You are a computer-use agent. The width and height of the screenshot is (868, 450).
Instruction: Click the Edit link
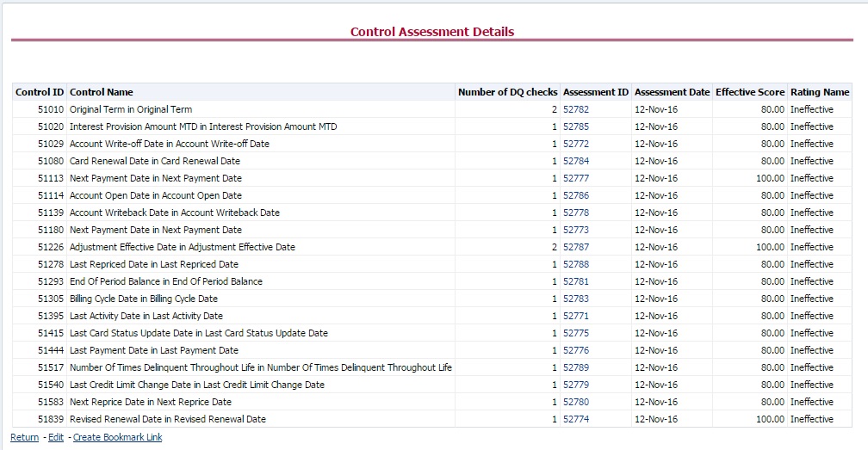pyautogui.click(x=56, y=437)
